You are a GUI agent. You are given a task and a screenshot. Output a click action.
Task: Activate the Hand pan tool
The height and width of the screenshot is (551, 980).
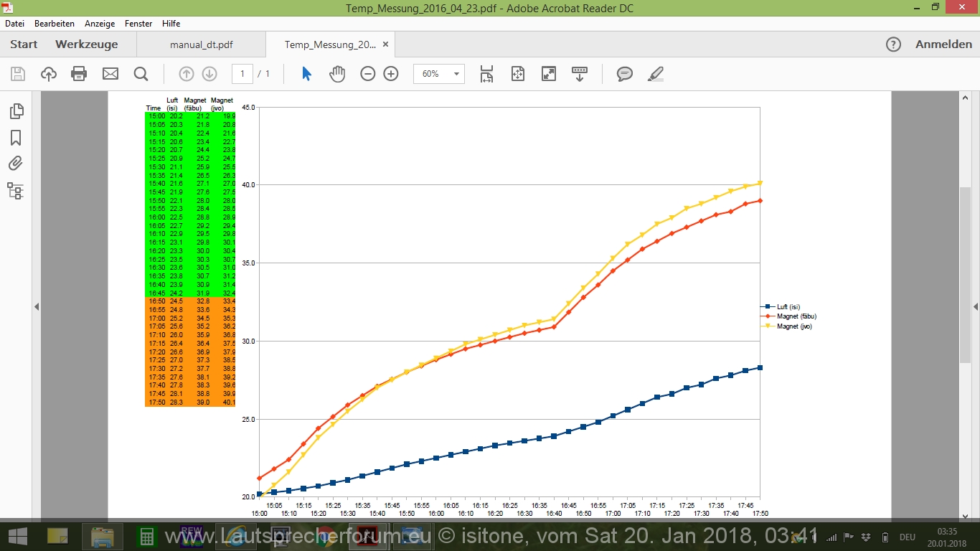point(337,74)
